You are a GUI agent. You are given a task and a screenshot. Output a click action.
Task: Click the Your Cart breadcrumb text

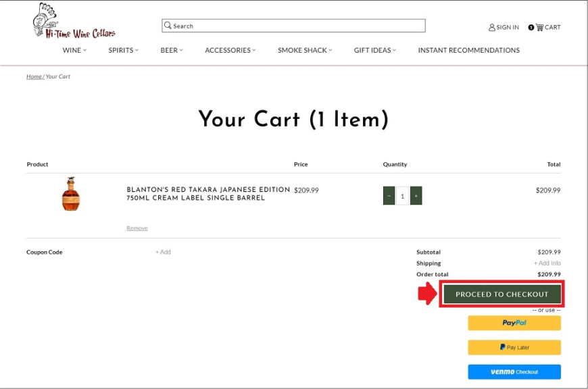click(57, 76)
